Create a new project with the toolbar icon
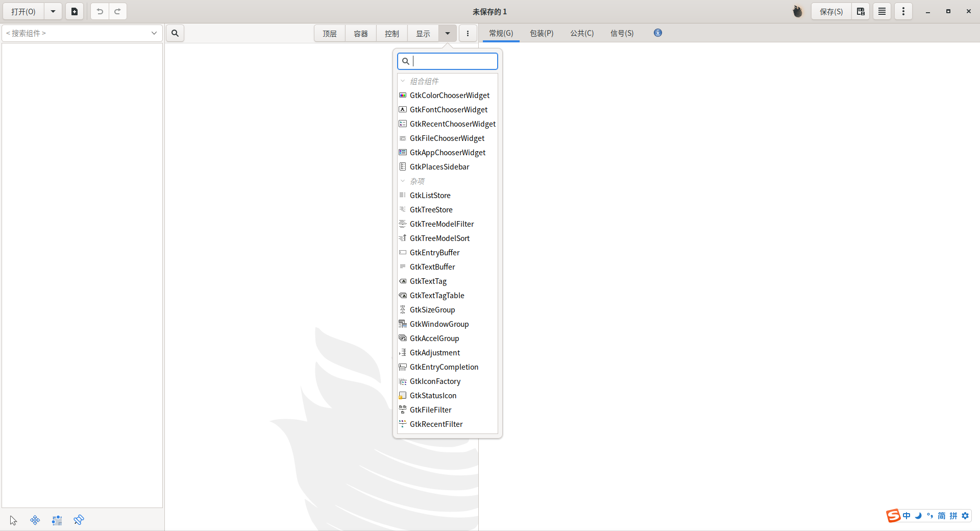This screenshot has height=531, width=980. (x=75, y=11)
